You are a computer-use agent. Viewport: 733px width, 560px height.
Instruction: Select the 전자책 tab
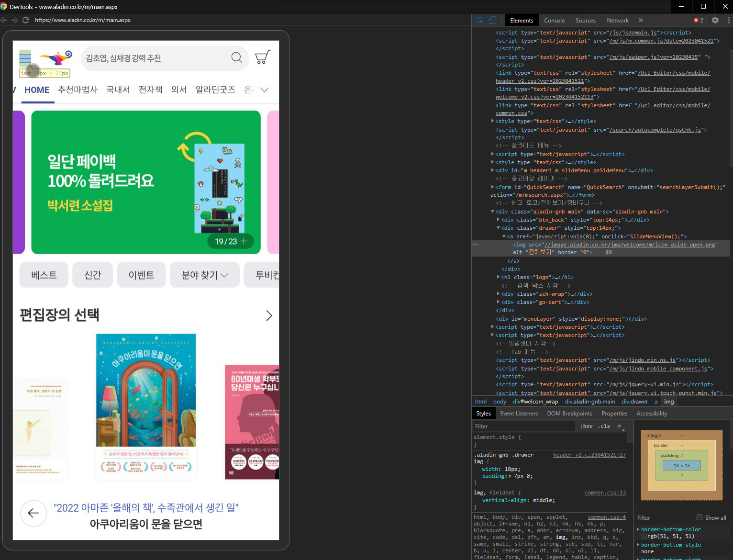pos(151,90)
